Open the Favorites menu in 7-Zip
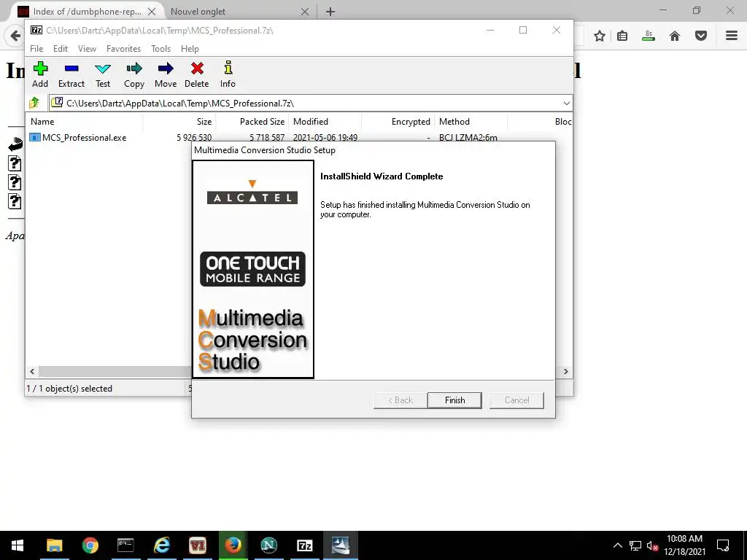This screenshot has height=560, width=747. click(123, 49)
